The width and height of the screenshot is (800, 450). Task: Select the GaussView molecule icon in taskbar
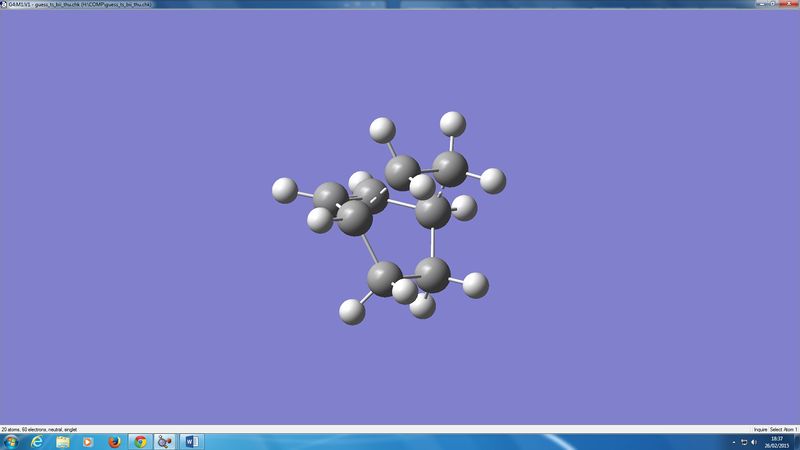(165, 442)
